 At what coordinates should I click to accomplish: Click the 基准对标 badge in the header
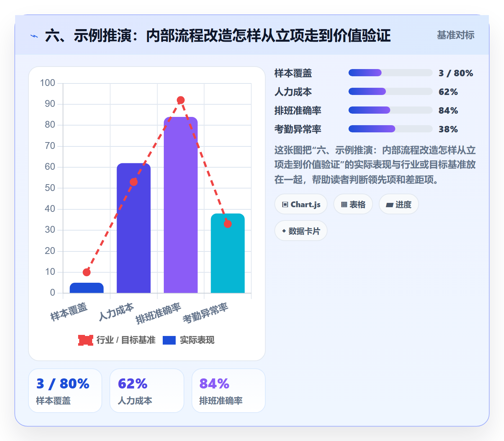[455, 35]
